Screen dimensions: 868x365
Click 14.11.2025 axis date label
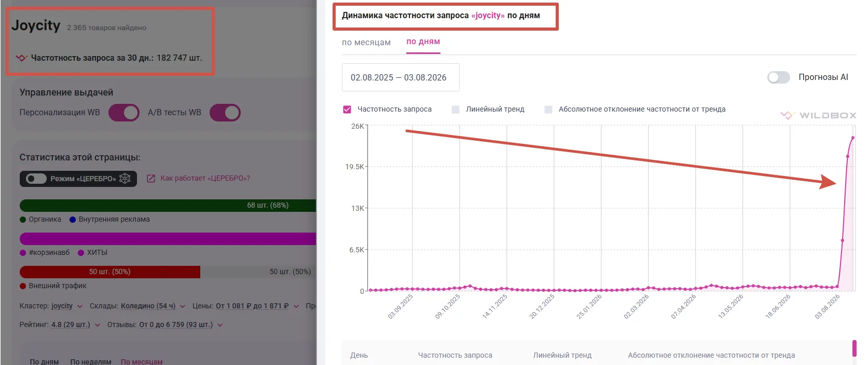click(x=494, y=306)
